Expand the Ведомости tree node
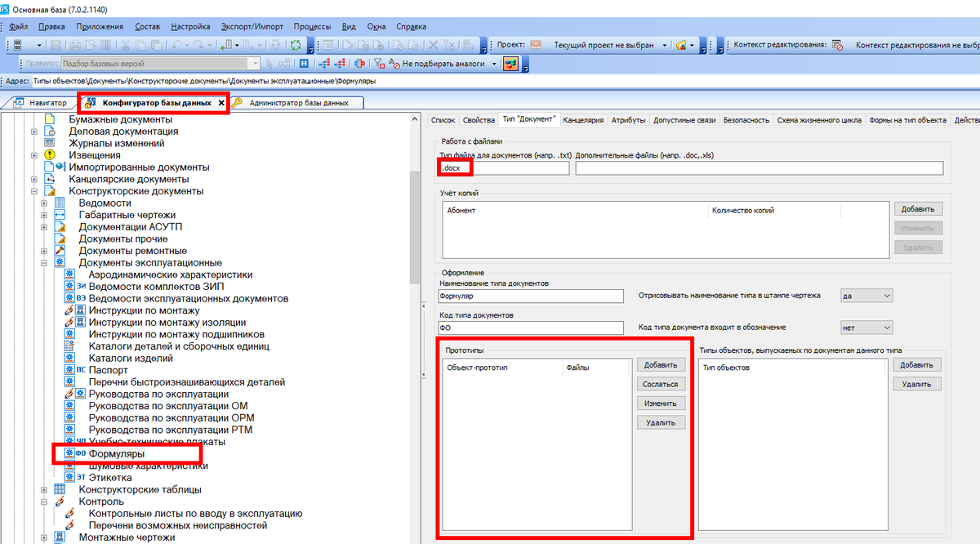This screenshot has height=544, width=980. [44, 203]
